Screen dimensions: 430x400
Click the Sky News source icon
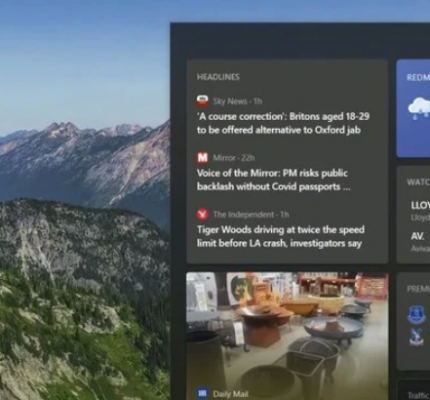pos(202,101)
